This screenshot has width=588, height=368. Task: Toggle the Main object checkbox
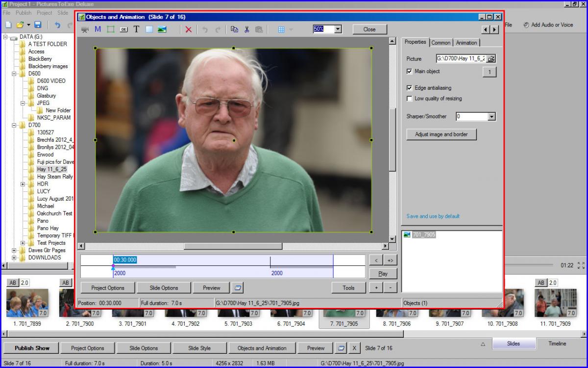pyautogui.click(x=410, y=72)
